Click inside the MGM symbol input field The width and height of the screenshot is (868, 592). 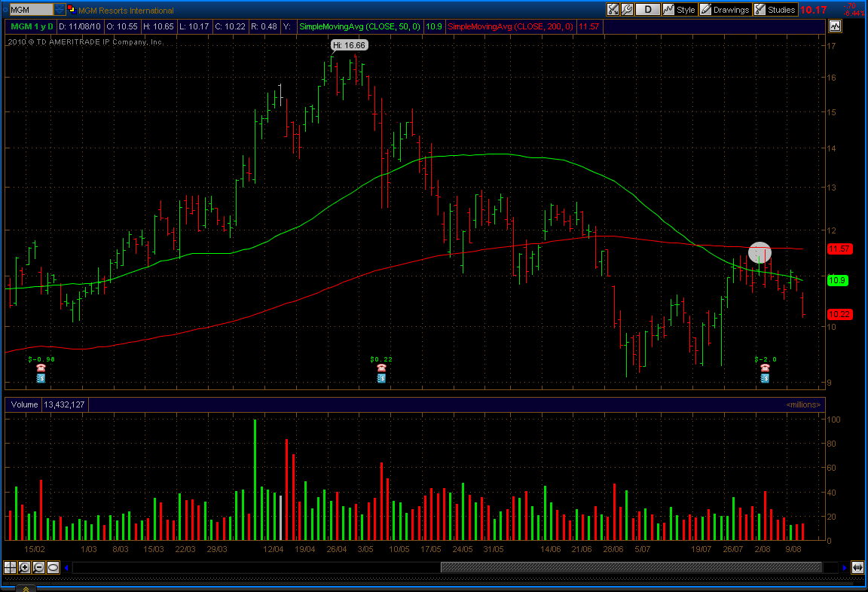point(31,9)
